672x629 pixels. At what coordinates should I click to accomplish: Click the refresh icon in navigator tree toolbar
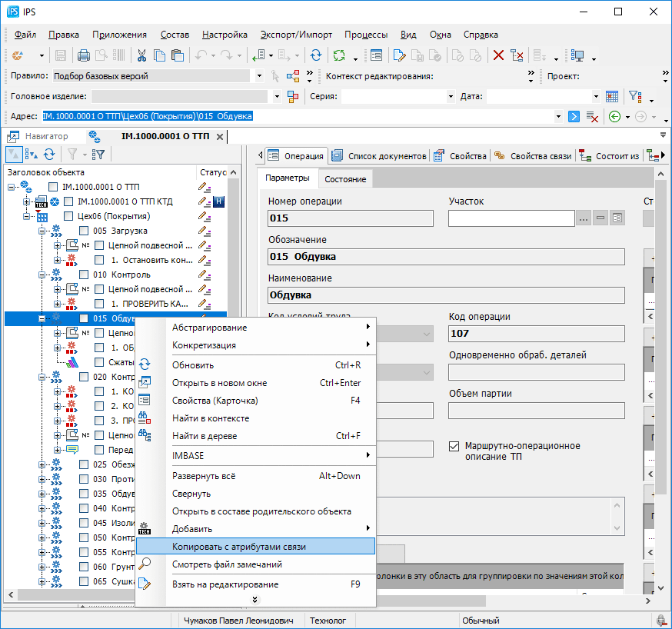(49, 154)
